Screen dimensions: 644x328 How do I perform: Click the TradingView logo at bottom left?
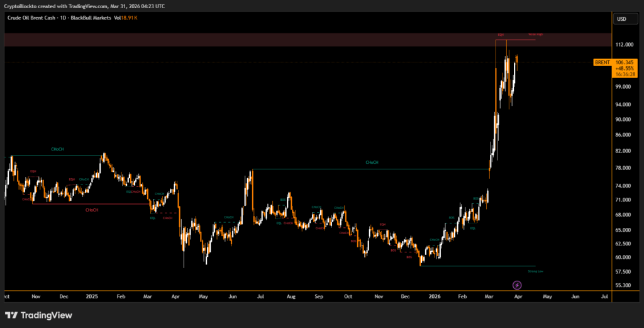(39, 315)
